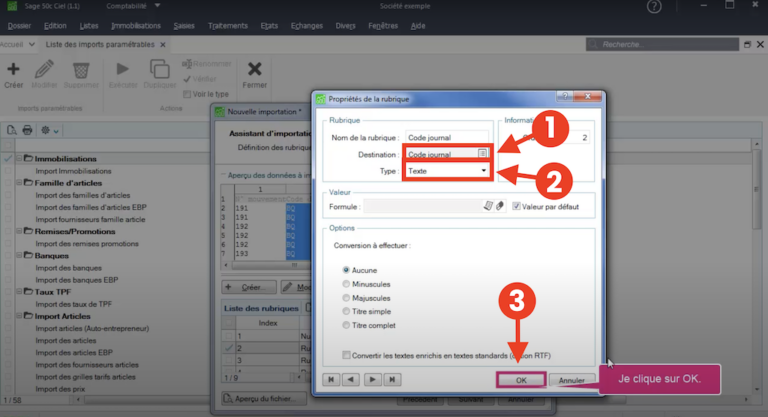Toggle the checkbox of rubrique index 2 row
Image resolution: width=768 pixels, height=417 pixels.
pyautogui.click(x=229, y=348)
